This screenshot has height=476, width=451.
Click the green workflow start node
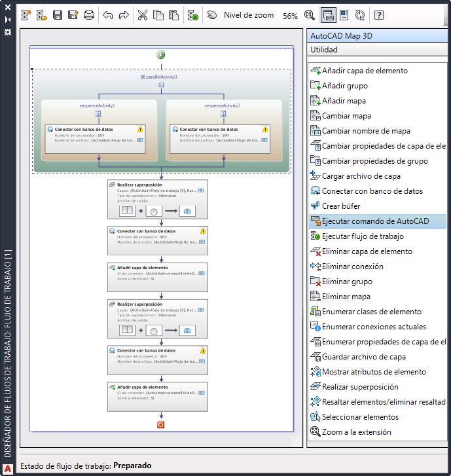(161, 55)
